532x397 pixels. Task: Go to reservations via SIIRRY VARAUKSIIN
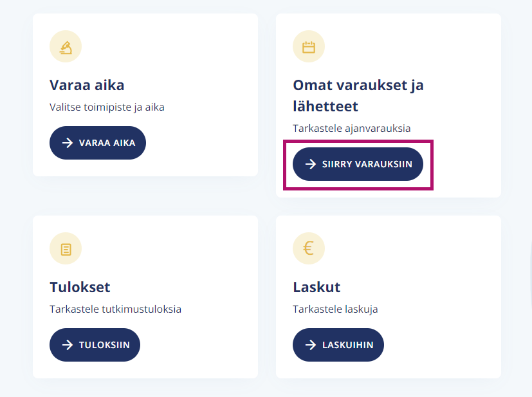point(358,164)
